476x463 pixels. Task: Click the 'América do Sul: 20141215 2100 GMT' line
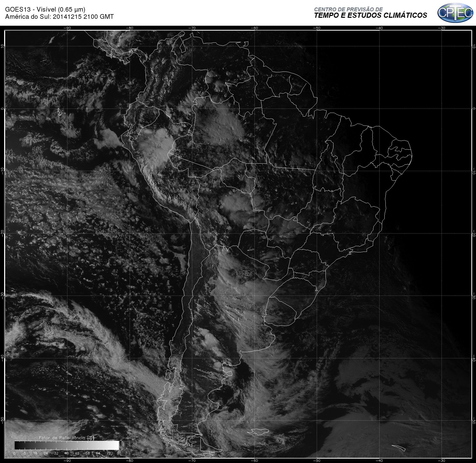(59, 17)
